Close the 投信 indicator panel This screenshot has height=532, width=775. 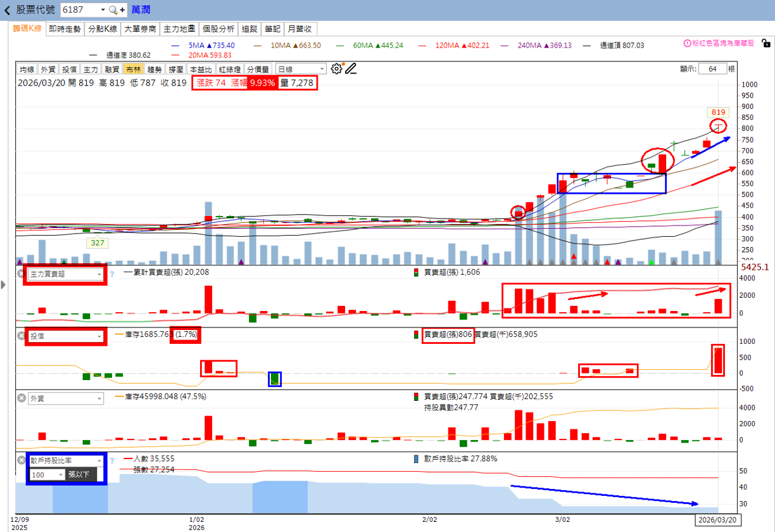[x=21, y=336]
